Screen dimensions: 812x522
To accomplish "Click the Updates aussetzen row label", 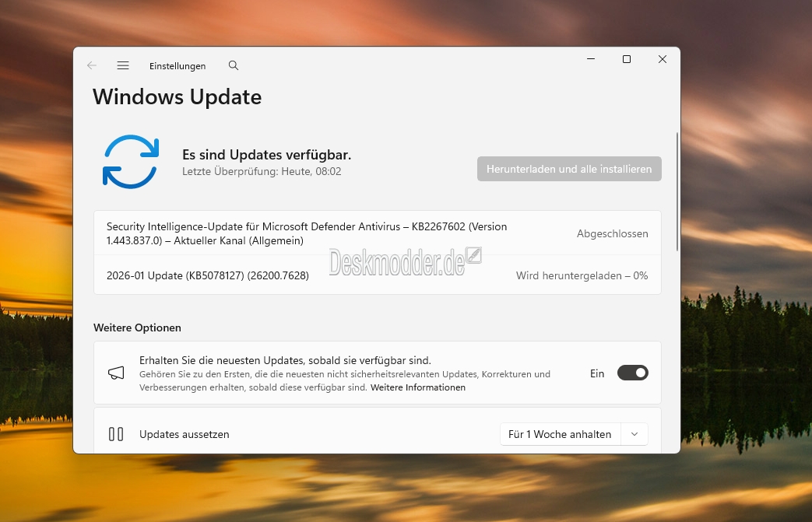I will point(185,434).
